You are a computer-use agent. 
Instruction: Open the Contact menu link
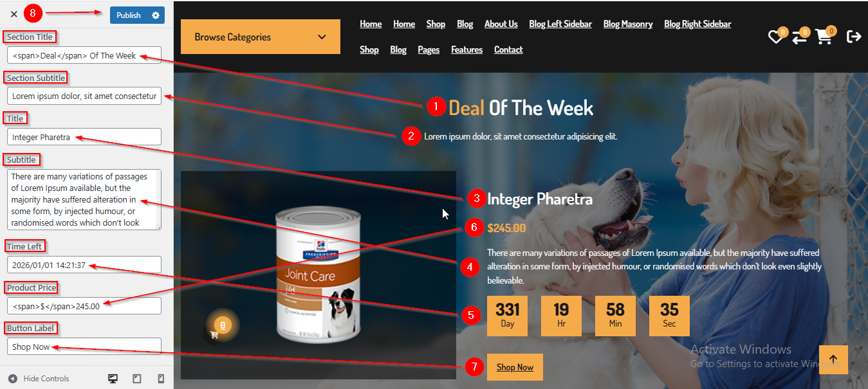pos(508,50)
